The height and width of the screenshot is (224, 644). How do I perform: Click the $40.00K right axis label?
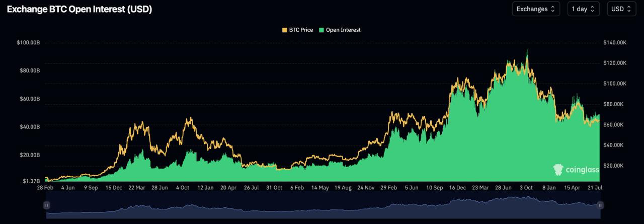(614, 145)
